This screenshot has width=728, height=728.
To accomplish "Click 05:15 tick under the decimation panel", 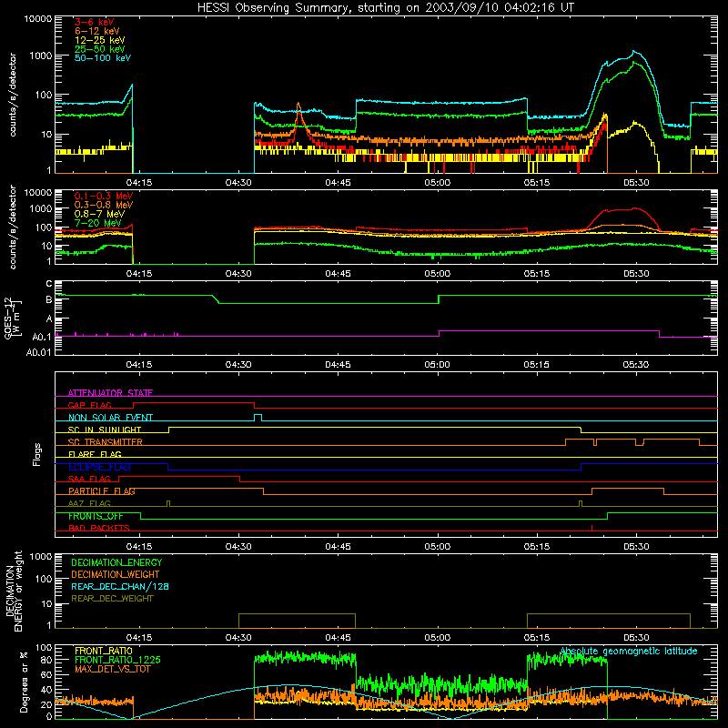I will (x=537, y=638).
